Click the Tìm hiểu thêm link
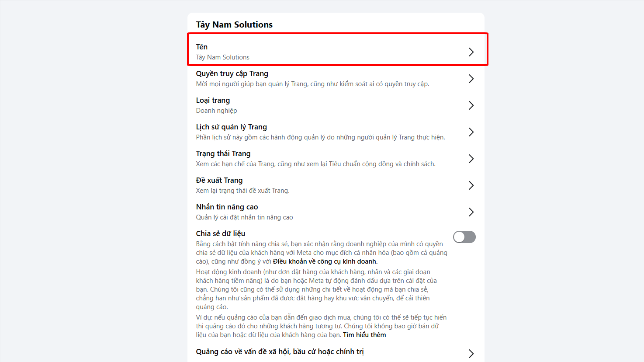 [x=364, y=335]
